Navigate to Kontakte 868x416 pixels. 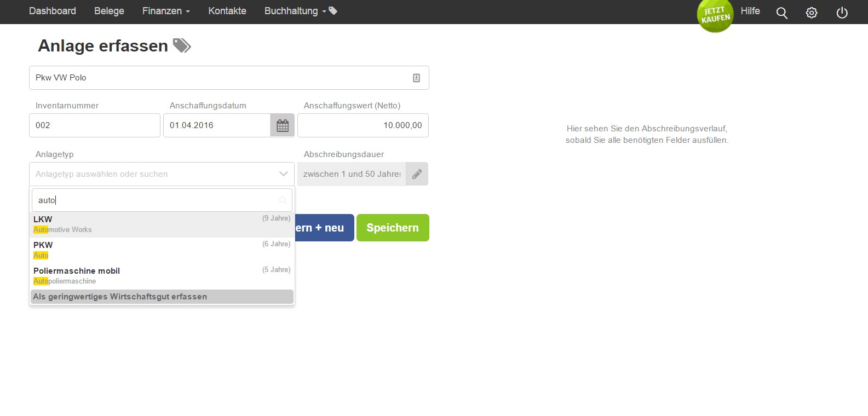click(227, 11)
